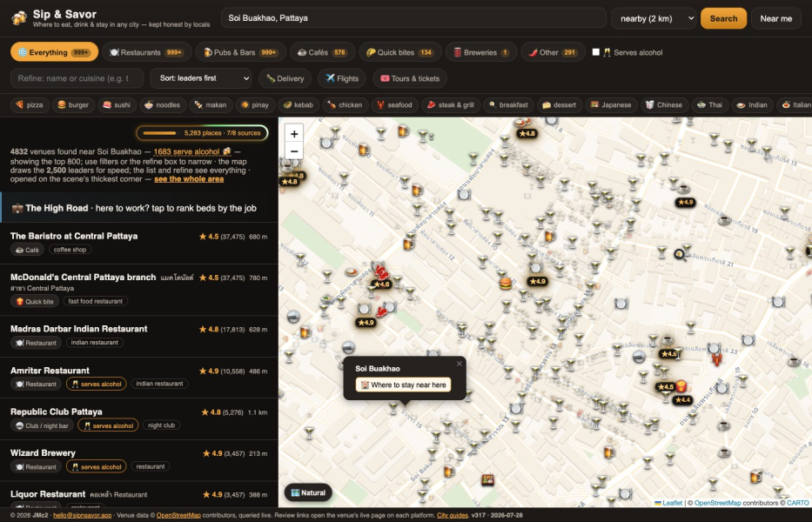Select the kebab cuisine chip

[299, 104]
